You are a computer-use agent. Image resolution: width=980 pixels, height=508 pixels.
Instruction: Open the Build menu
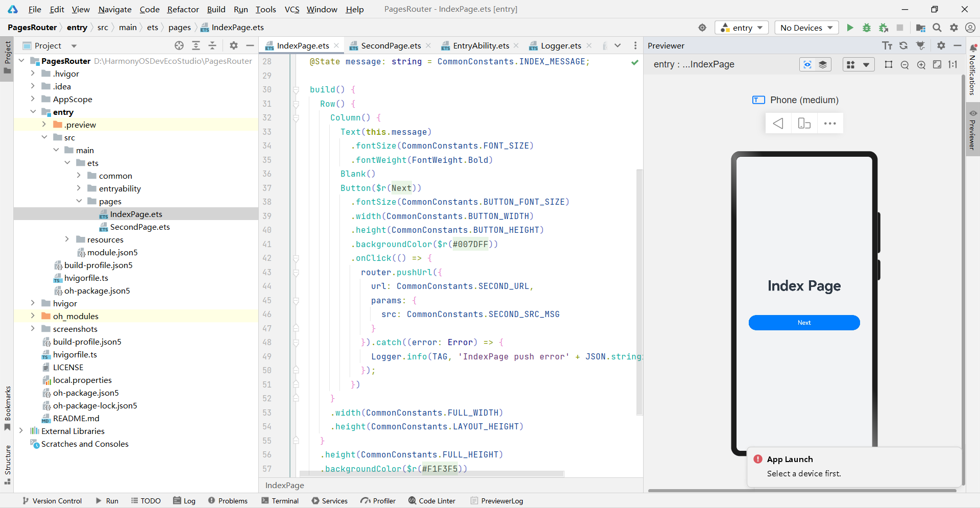click(x=216, y=9)
